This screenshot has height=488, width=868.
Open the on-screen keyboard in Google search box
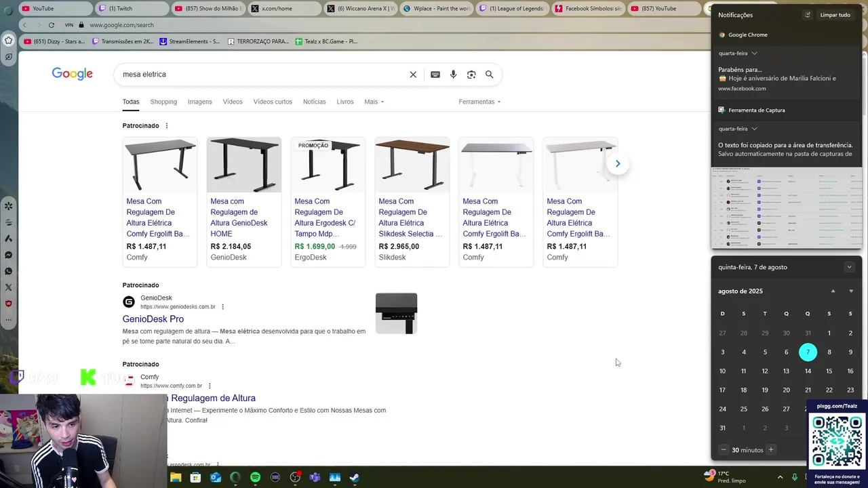[435, 75]
